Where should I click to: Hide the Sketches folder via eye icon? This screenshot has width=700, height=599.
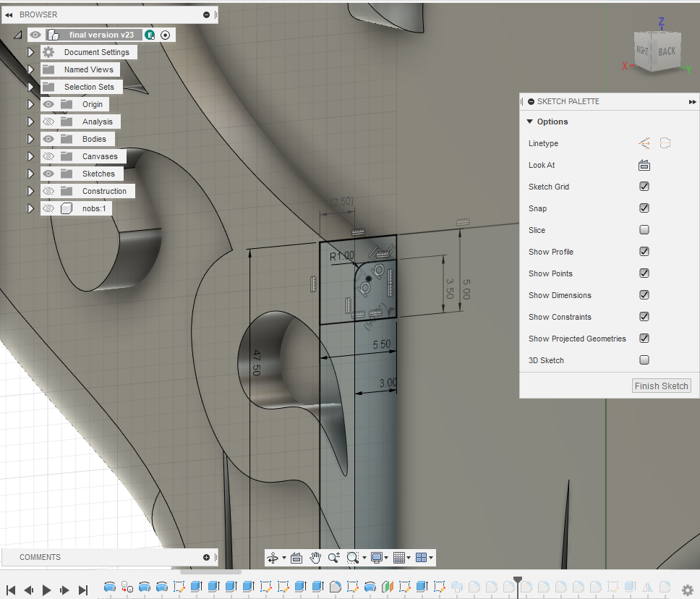coord(48,174)
